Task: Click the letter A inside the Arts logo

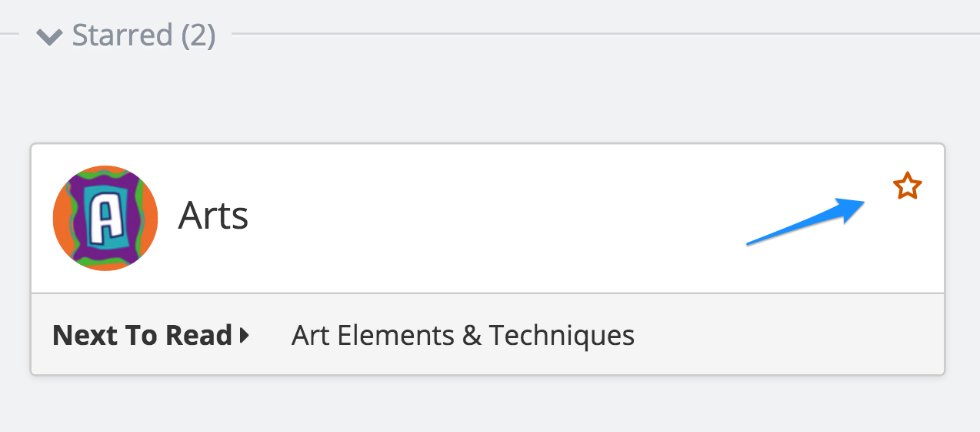Action: coord(105,219)
